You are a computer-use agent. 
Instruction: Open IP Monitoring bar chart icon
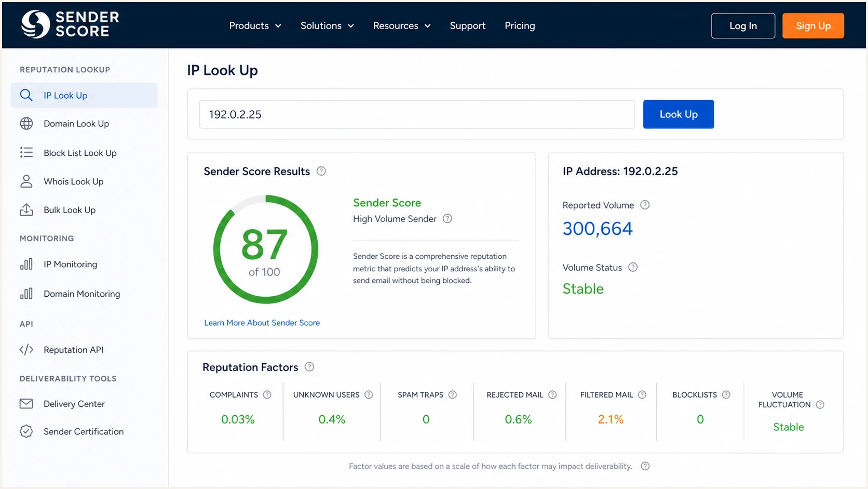[26, 264]
